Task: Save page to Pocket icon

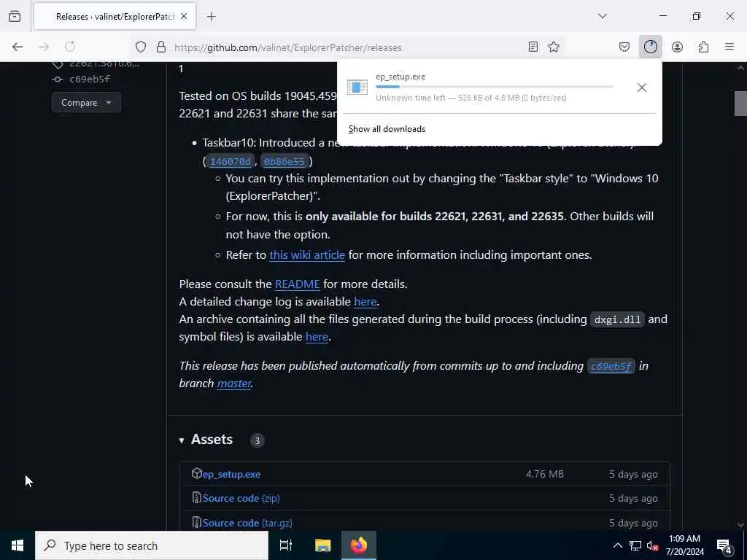Action: pos(624,47)
